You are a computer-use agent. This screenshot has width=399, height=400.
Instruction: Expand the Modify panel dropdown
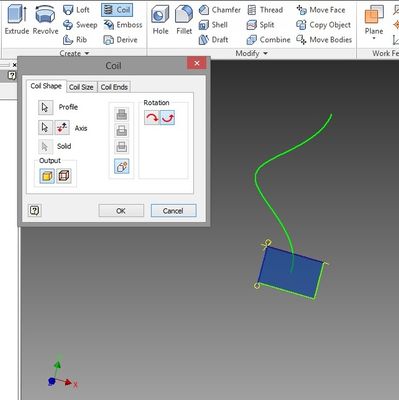click(252, 53)
